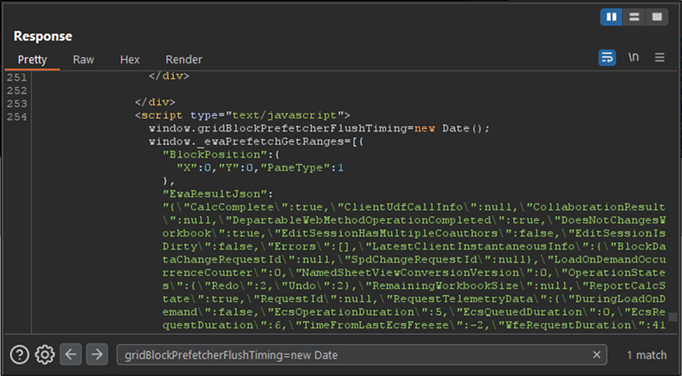Click the script type="text/javascript" tag
Viewport: 682px width, 376px height.
pyautogui.click(x=243, y=116)
